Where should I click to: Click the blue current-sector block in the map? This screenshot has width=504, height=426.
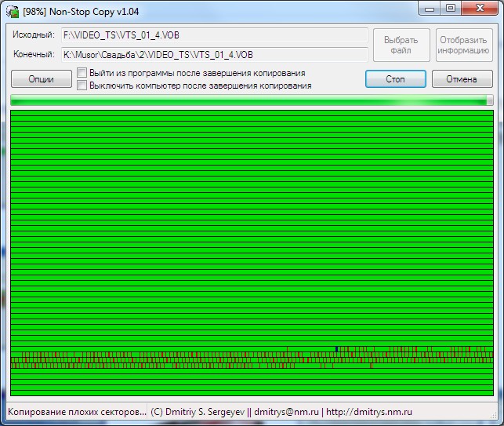tap(336, 349)
